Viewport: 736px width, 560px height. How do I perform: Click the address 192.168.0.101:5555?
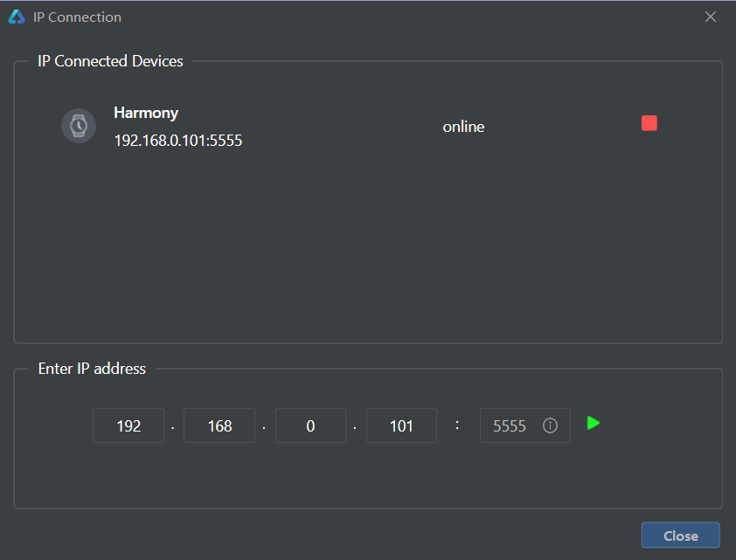click(x=178, y=141)
